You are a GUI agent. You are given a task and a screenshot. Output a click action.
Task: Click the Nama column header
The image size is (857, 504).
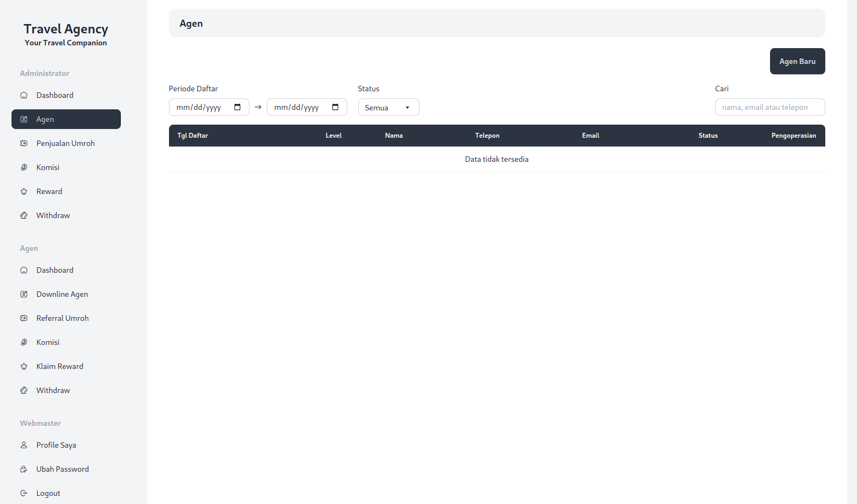coord(394,136)
